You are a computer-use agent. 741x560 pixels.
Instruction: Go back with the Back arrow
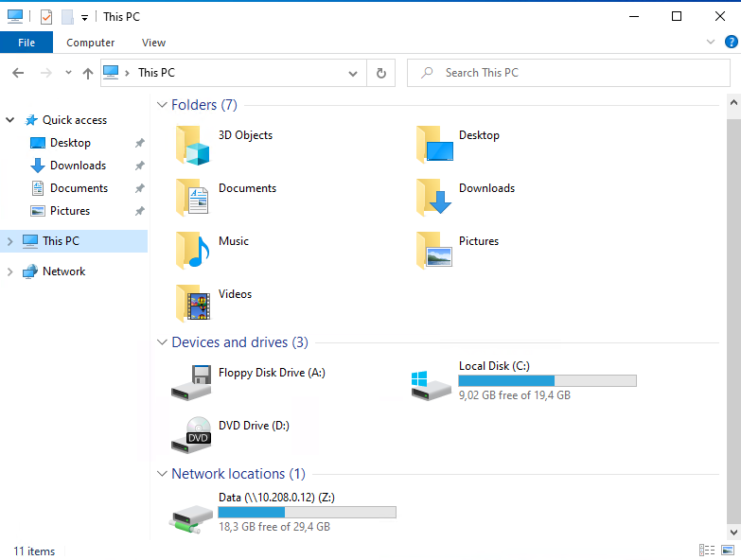18,73
